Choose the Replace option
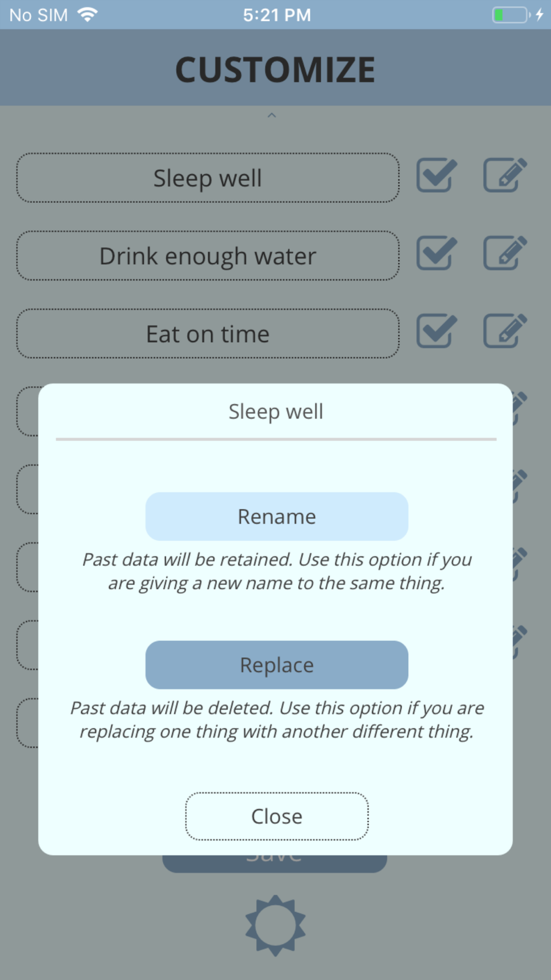This screenshot has height=980, width=551. click(x=277, y=665)
